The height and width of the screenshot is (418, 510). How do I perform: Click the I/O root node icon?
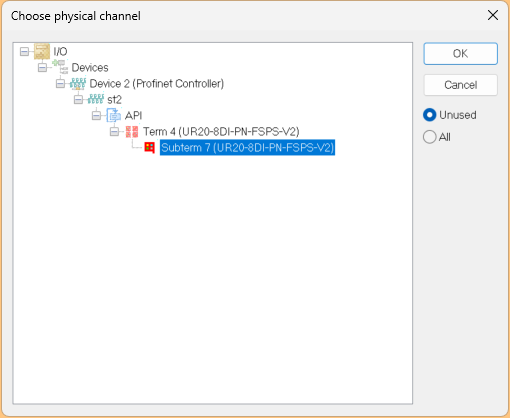click(42, 51)
